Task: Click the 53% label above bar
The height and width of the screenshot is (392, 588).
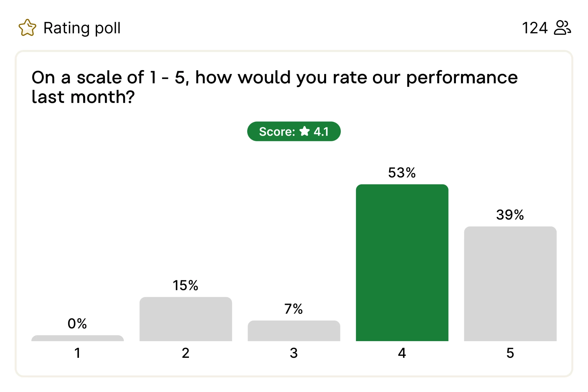Action: [402, 173]
